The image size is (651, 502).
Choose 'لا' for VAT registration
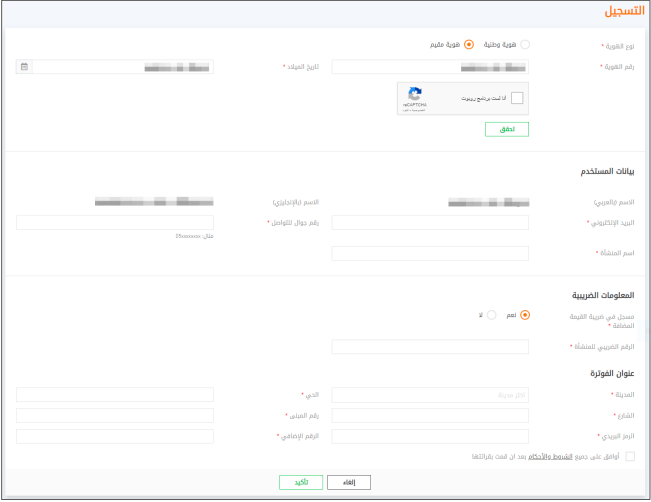491,314
